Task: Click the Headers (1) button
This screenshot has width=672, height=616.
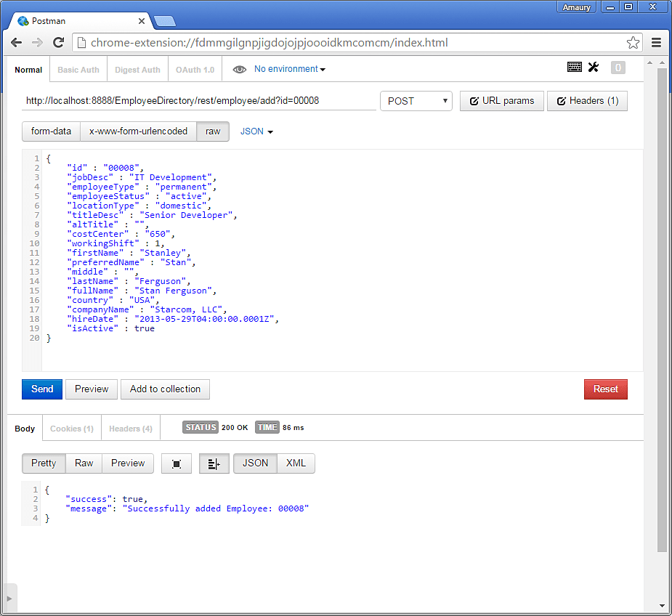Action: click(587, 101)
